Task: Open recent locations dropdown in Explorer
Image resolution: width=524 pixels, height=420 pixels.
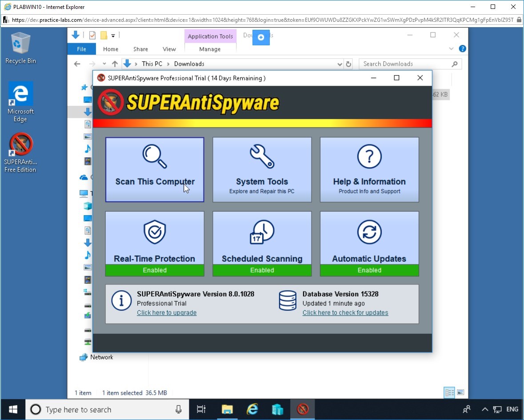Action: [104, 64]
